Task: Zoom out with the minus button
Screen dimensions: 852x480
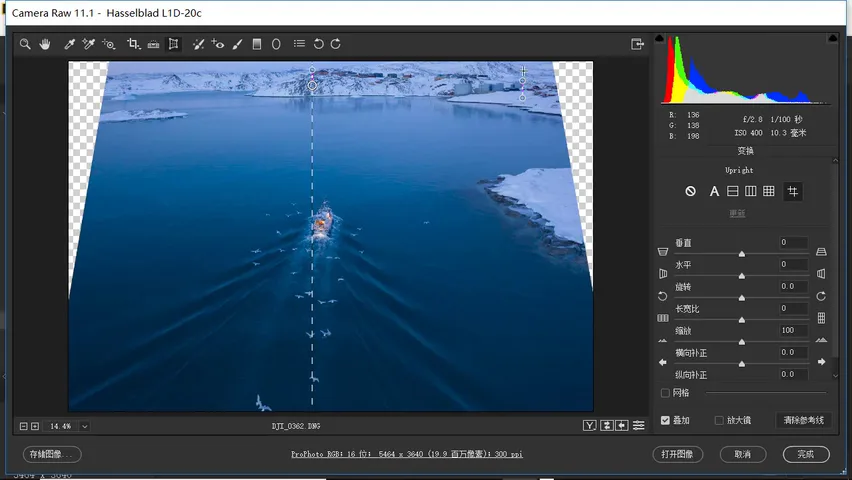Action: (23, 426)
